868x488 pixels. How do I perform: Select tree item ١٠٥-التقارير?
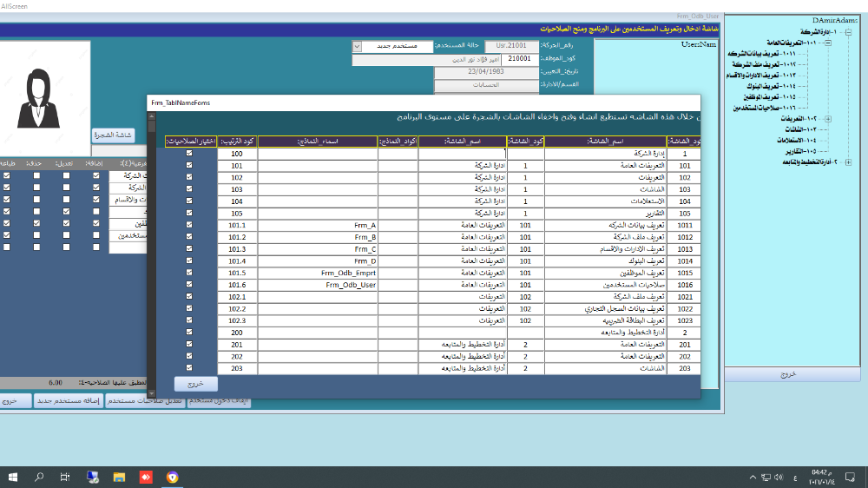click(x=800, y=151)
